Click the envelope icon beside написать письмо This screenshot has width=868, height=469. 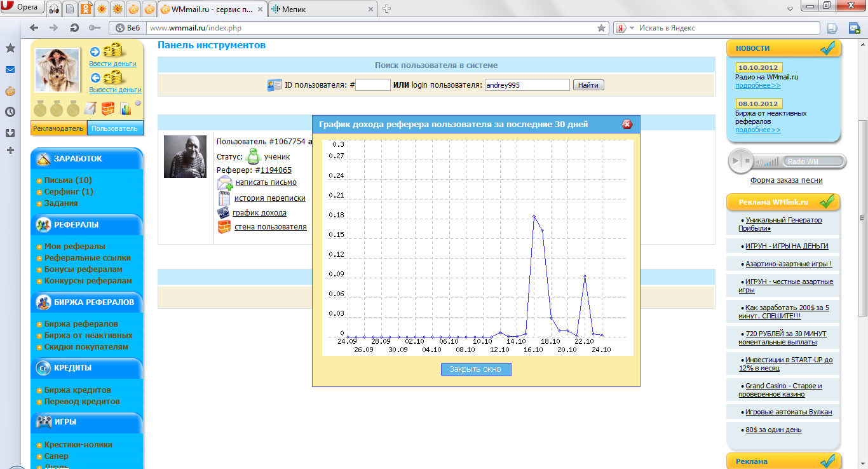(x=225, y=183)
